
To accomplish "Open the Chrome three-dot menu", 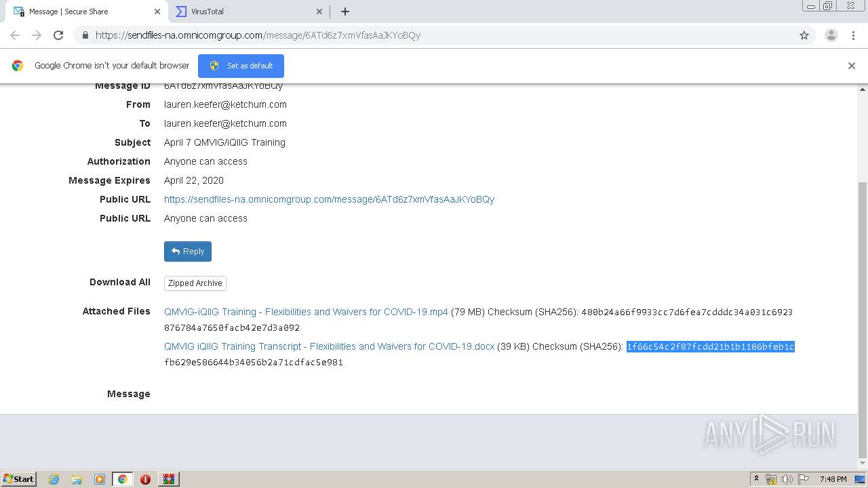I will click(854, 35).
